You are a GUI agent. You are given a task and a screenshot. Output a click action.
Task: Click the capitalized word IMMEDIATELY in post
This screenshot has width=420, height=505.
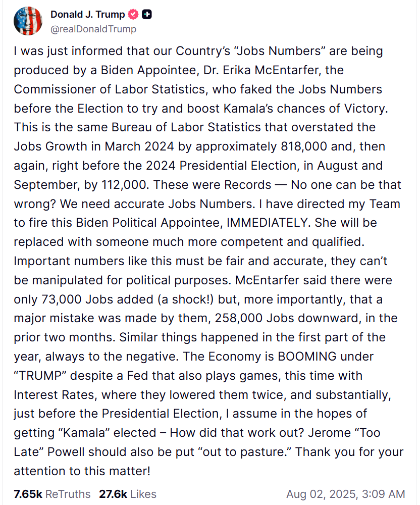(x=267, y=223)
